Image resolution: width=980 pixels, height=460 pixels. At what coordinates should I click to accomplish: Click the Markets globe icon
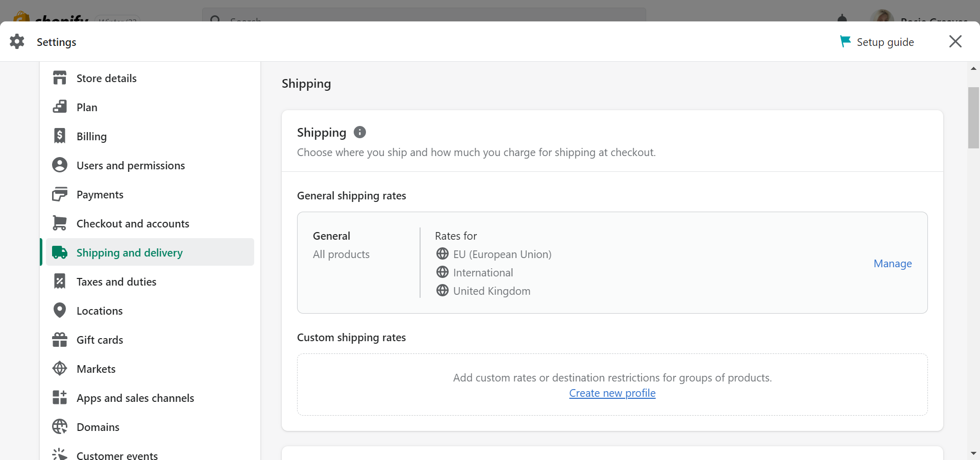point(60,368)
